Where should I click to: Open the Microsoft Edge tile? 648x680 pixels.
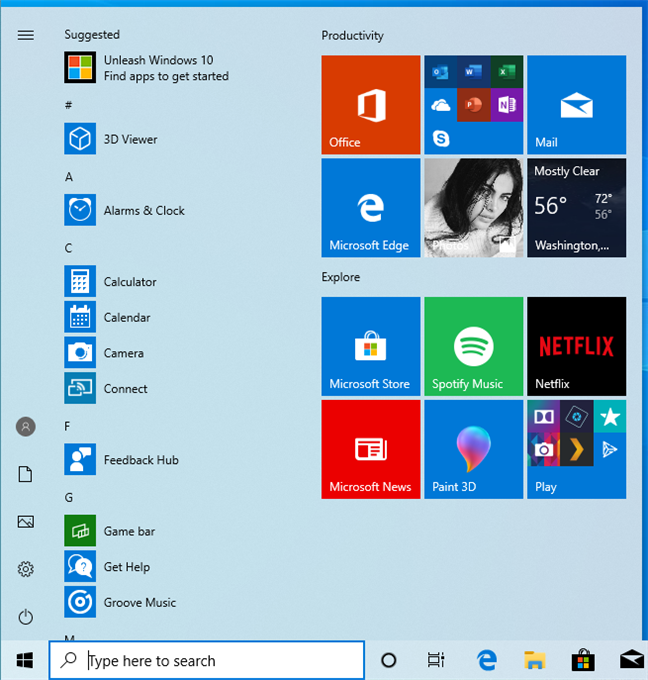(371, 208)
